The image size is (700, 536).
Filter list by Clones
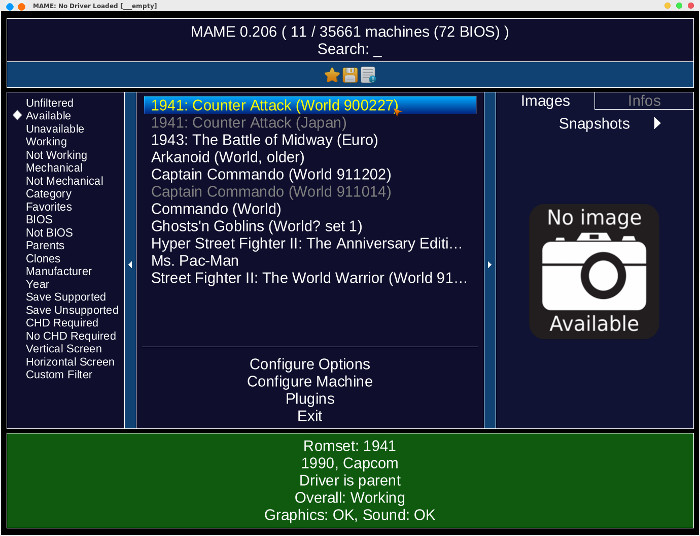[43, 258]
